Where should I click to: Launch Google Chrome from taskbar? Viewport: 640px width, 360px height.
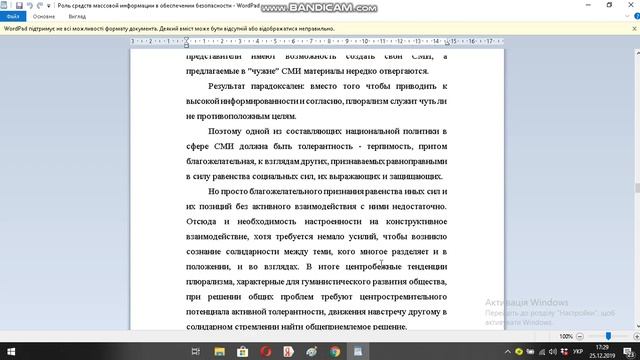pos(335,351)
